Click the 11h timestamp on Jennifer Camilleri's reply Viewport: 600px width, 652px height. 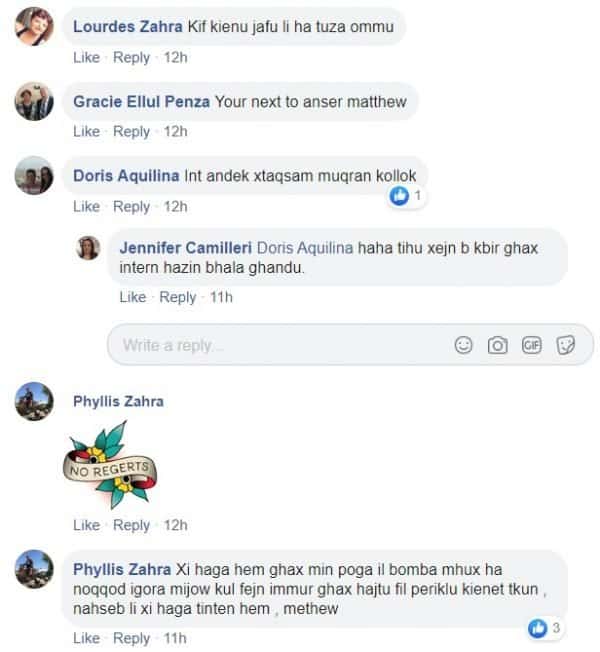tap(220, 296)
